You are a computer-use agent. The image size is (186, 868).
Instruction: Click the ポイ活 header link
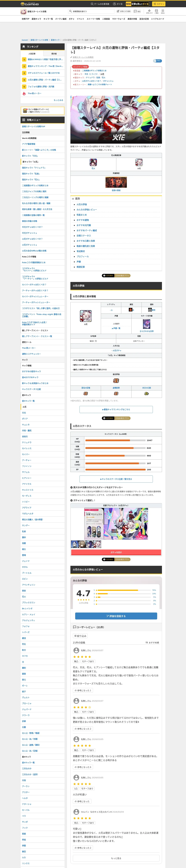click(118, 4)
